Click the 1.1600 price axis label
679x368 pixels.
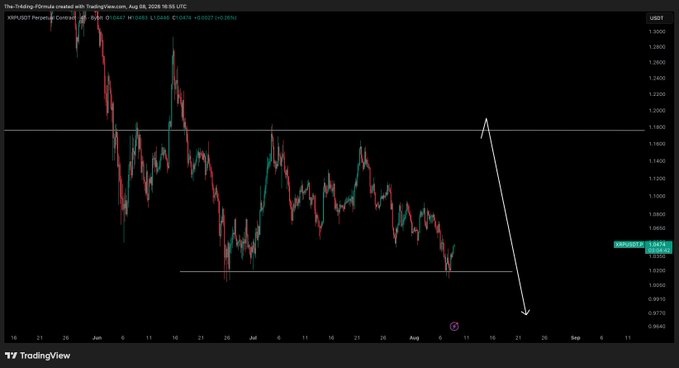[x=657, y=144]
